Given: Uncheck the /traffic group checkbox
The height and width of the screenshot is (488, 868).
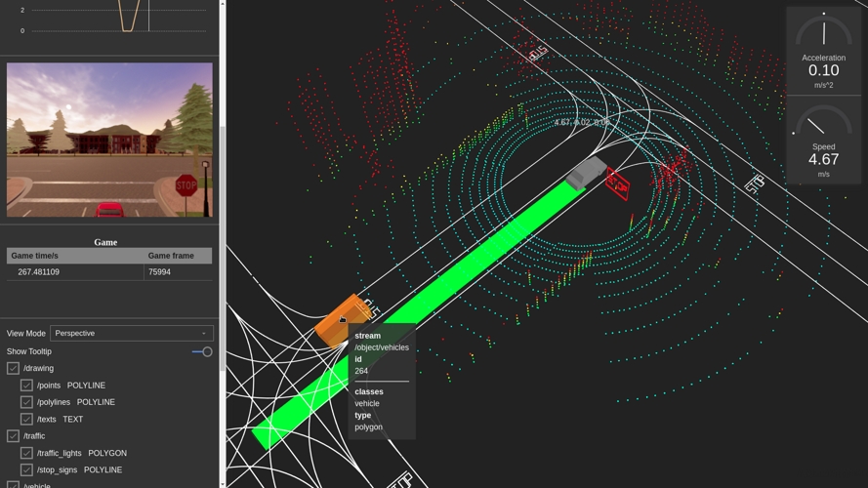Looking at the screenshot, I should [13, 436].
